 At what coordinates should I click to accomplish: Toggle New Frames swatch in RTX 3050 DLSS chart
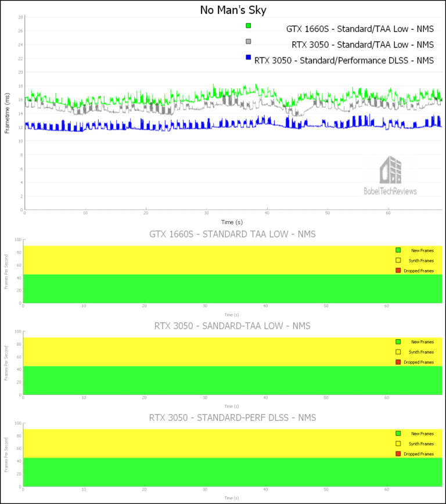click(x=398, y=434)
